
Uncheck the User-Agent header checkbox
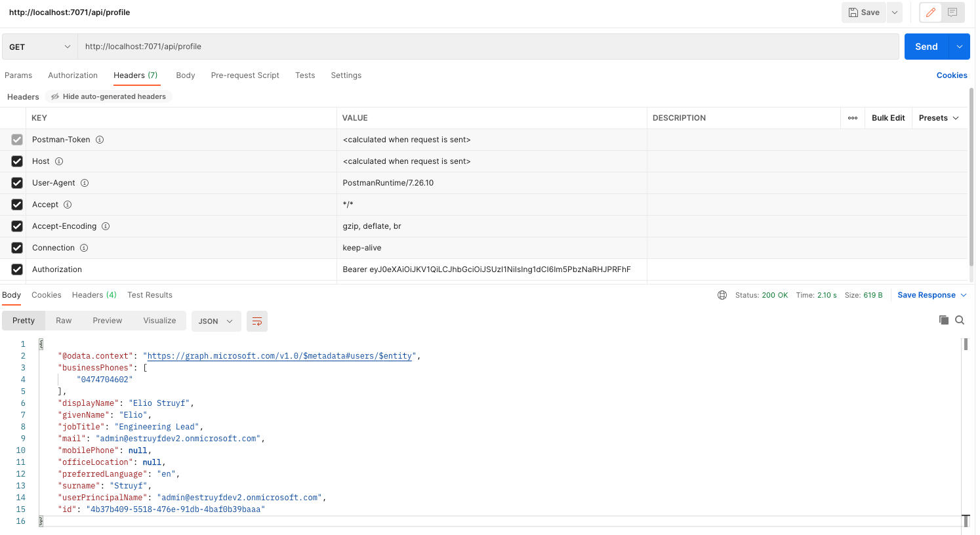coord(17,183)
